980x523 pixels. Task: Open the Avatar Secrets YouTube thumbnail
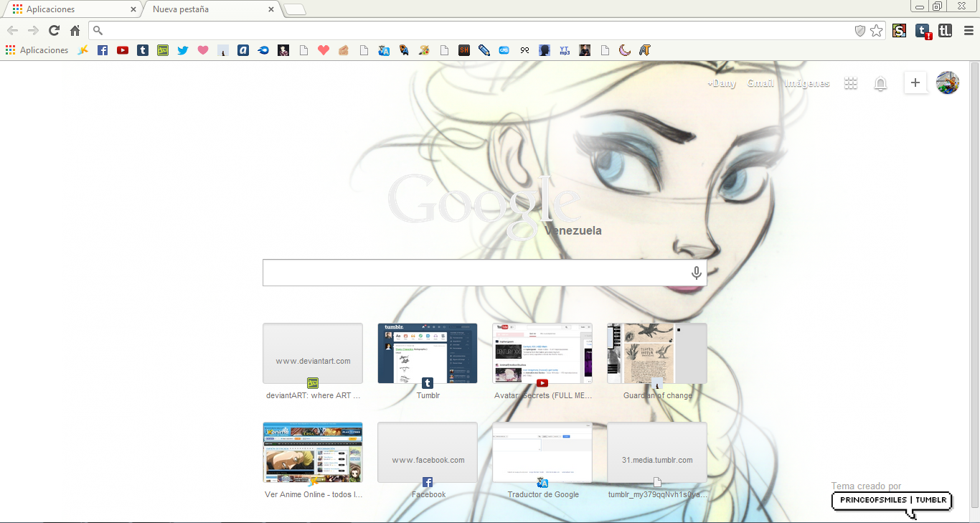click(x=542, y=353)
